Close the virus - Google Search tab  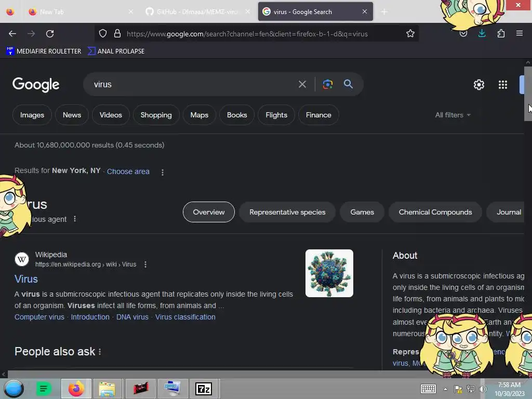(364, 11)
